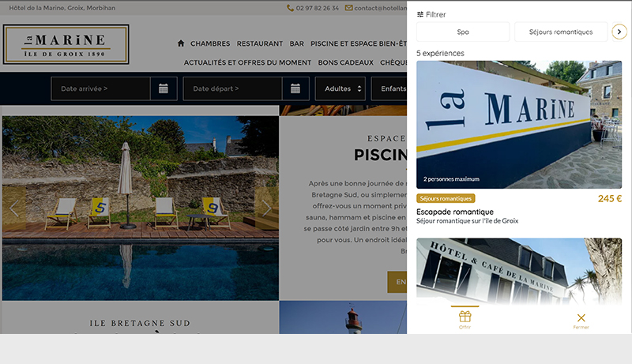Viewport: 632px width, 364px height.
Task: Open the Restaurant menu item
Action: (260, 43)
